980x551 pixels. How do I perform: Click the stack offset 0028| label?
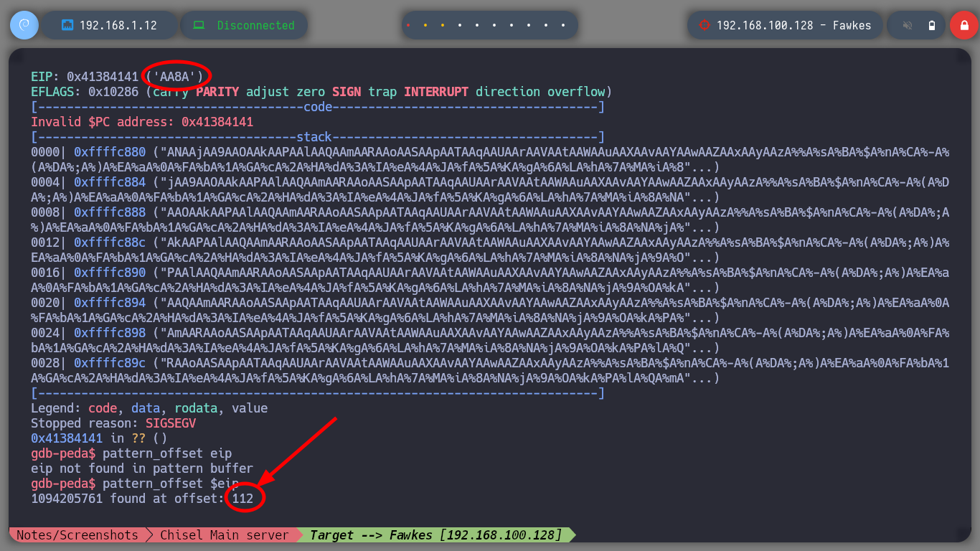point(49,363)
